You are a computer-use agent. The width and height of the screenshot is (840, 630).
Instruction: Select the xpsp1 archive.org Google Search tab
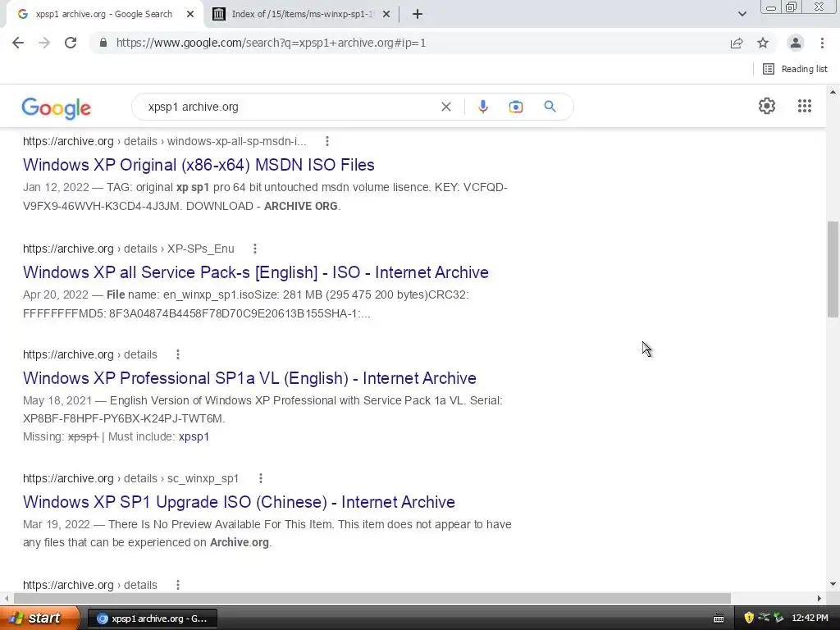[104, 15]
